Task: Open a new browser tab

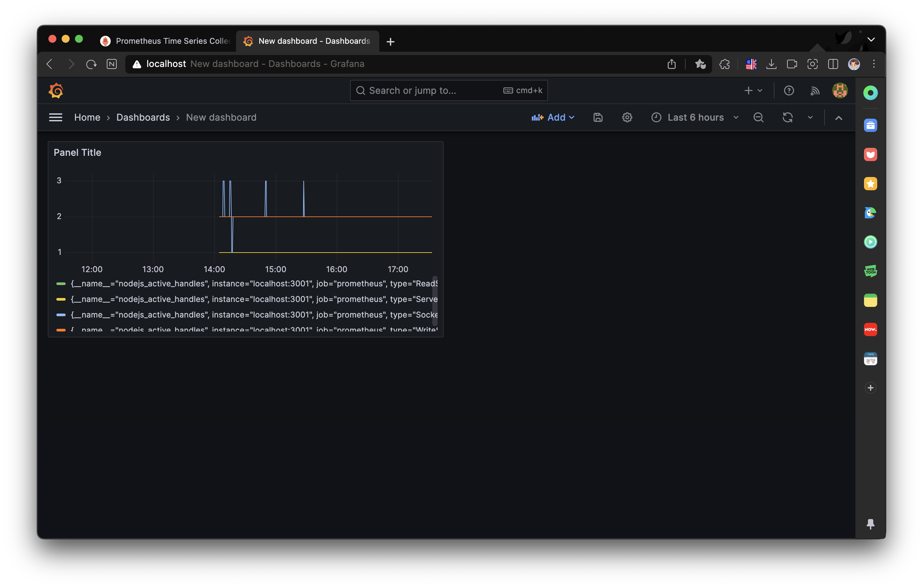Action: [390, 41]
